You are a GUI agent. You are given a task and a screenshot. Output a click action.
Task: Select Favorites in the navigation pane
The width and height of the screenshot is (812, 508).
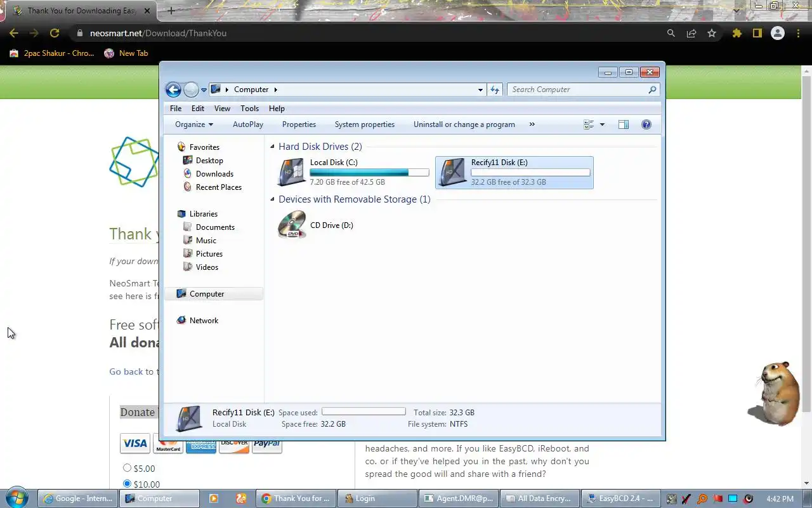pos(204,147)
